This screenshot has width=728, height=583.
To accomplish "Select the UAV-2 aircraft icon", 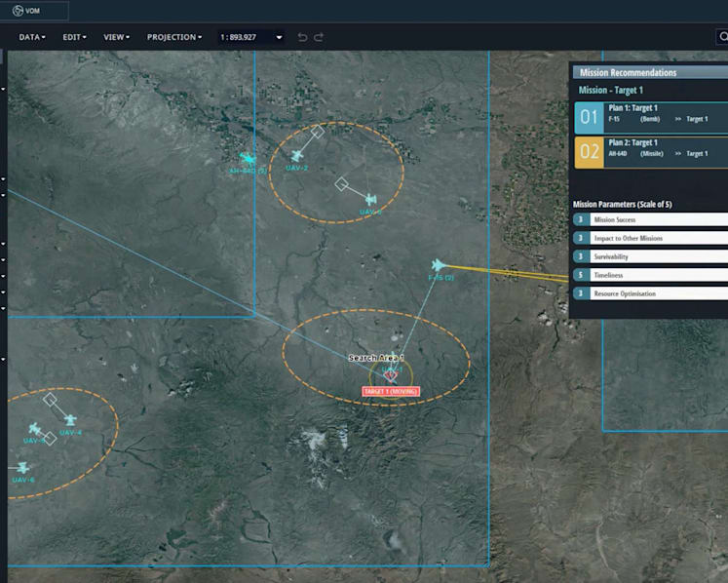I will pyautogui.click(x=296, y=156).
